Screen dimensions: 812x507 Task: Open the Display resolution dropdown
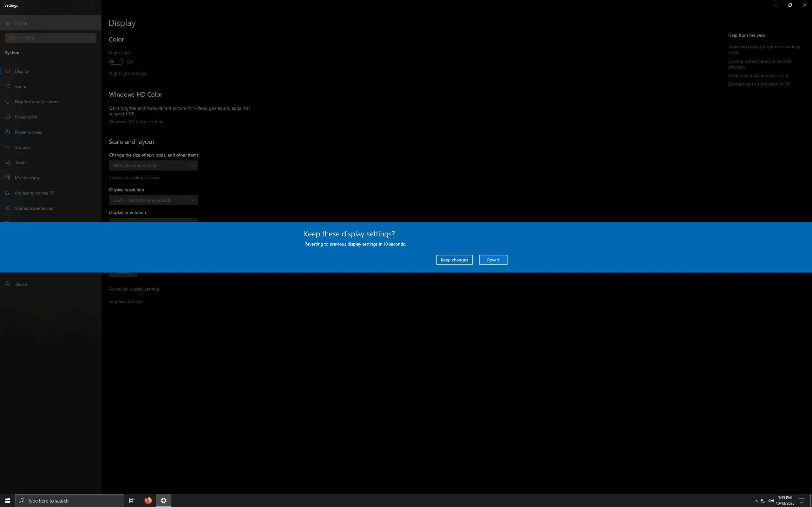153,200
